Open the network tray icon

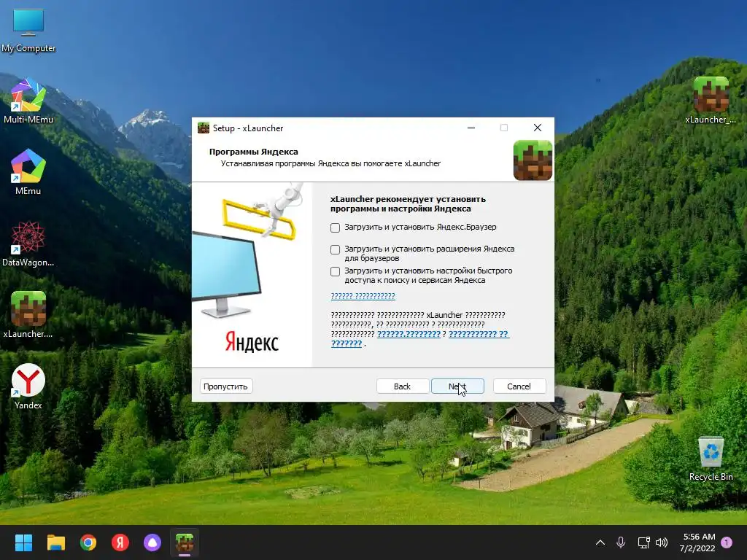643,542
